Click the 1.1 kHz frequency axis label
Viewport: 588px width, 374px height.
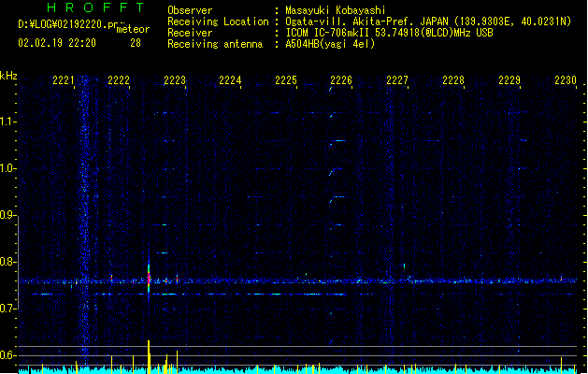coord(7,122)
